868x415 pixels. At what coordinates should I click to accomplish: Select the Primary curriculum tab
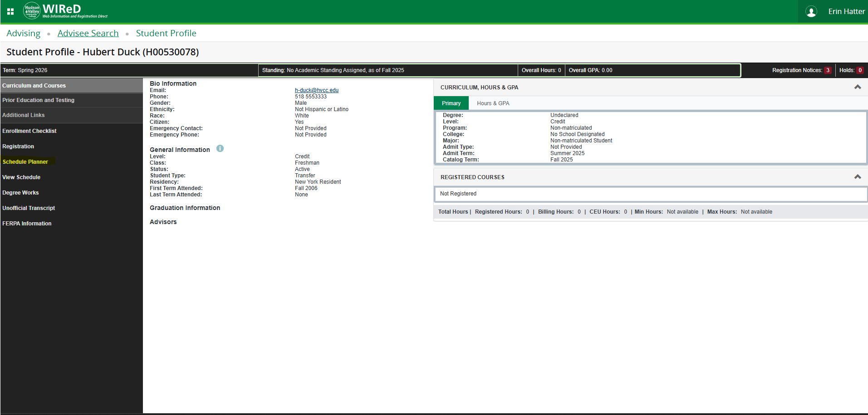pos(451,103)
